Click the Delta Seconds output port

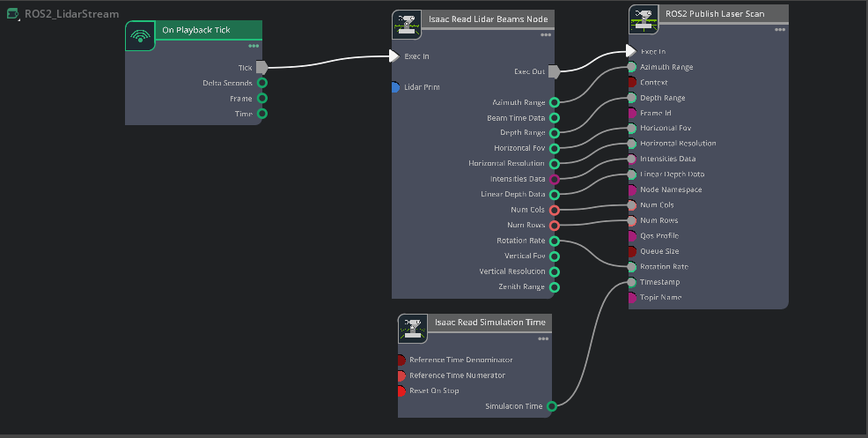[x=262, y=83]
